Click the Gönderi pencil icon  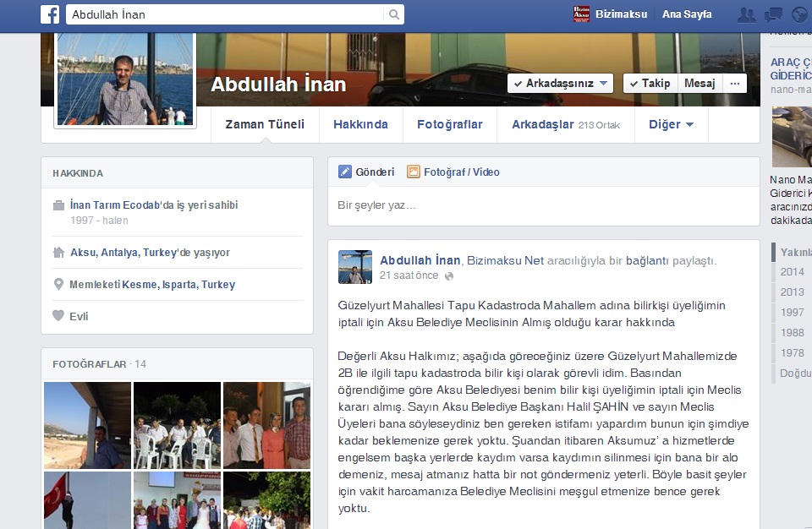[345, 172]
